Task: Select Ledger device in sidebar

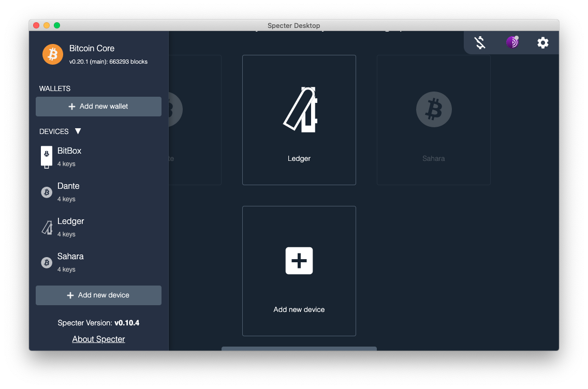Action: click(99, 227)
